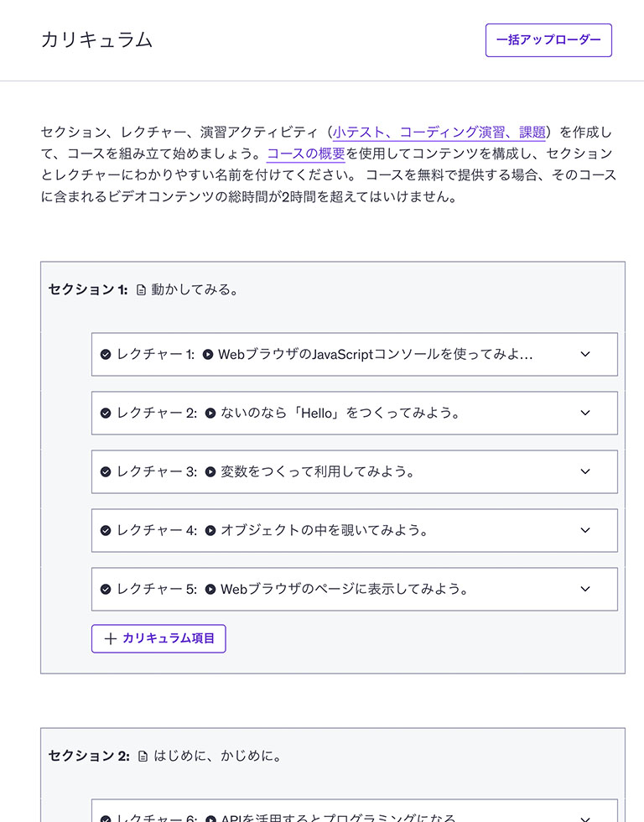
Task: Click the document icon beside セクション 1 title
Action: [x=141, y=290]
